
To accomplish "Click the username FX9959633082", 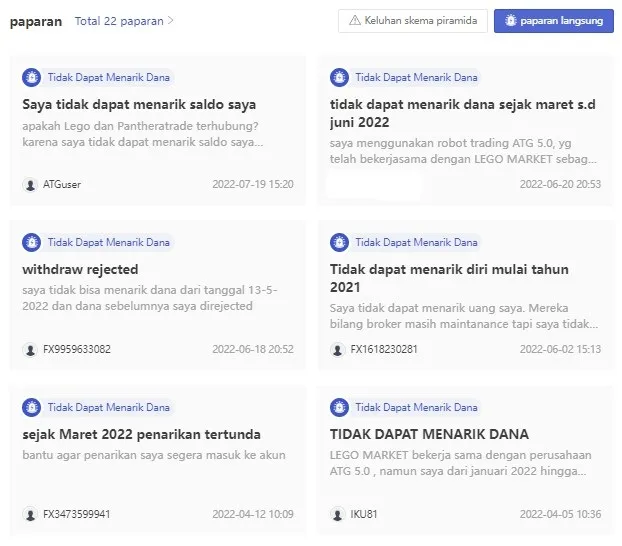I will pyautogui.click(x=77, y=350).
